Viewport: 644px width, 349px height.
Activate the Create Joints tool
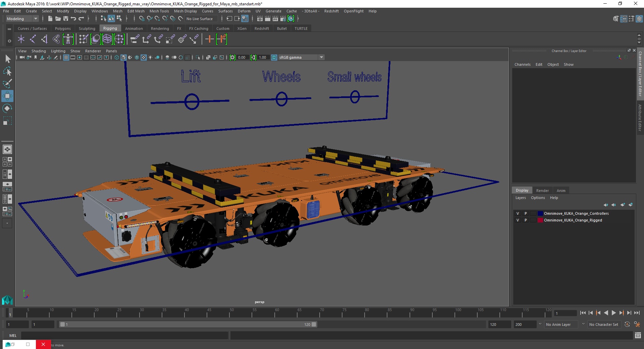[x=33, y=39]
